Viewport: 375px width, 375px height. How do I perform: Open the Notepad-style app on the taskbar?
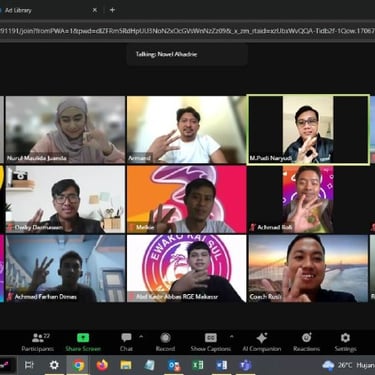tap(150, 365)
